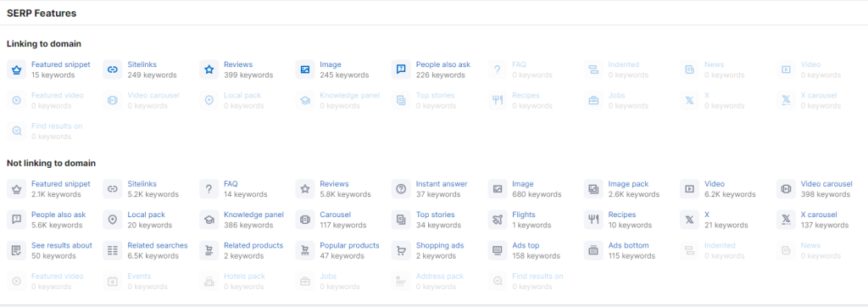The image size is (868, 307).
Task: Click the Popular products cart icon
Action: [305, 250]
